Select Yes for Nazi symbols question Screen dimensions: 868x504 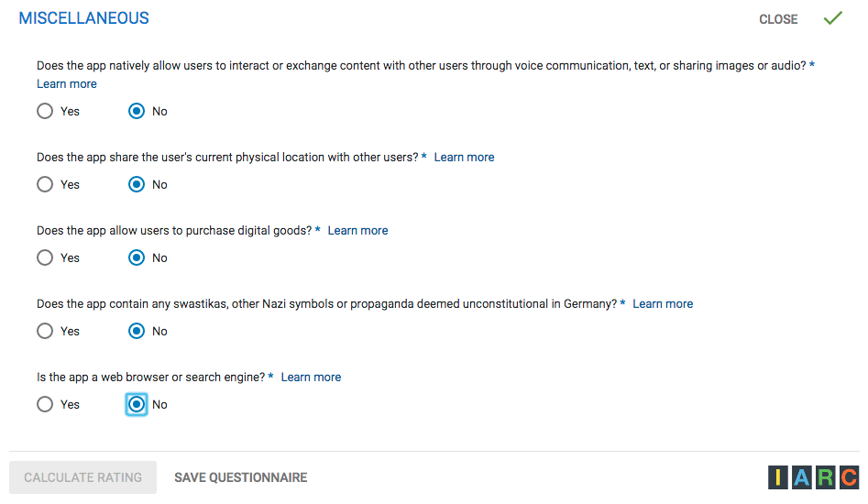click(x=45, y=331)
